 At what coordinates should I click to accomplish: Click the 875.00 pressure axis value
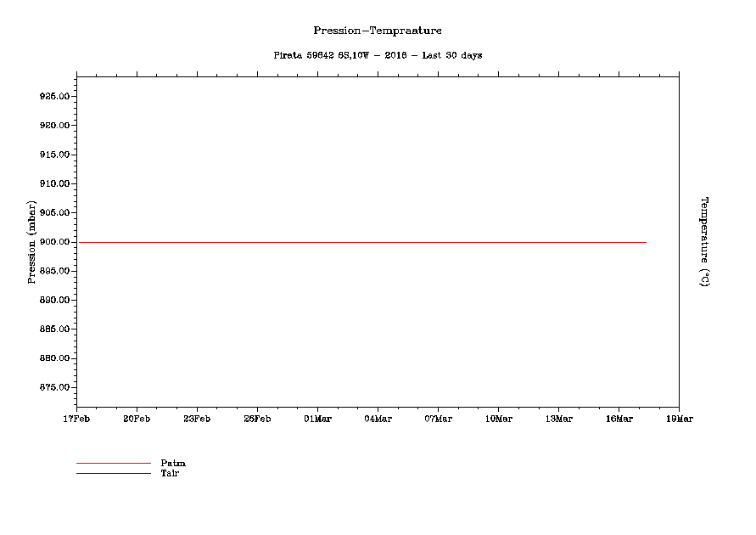coord(53,387)
